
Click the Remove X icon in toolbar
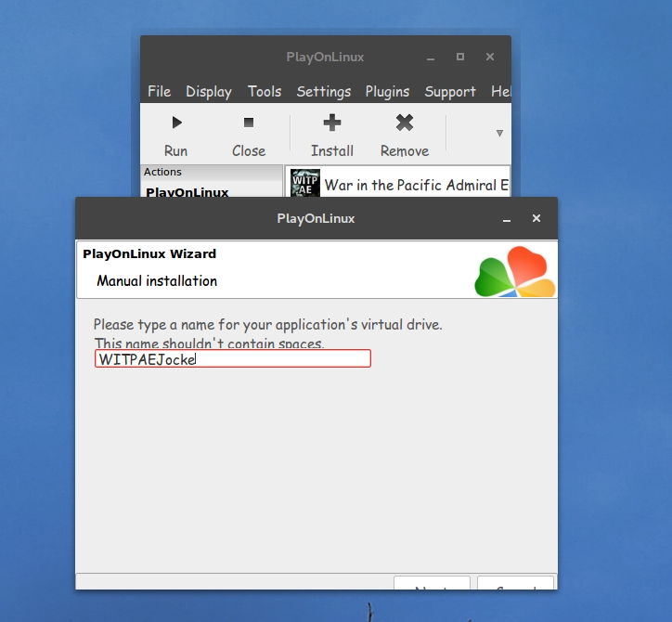405,123
